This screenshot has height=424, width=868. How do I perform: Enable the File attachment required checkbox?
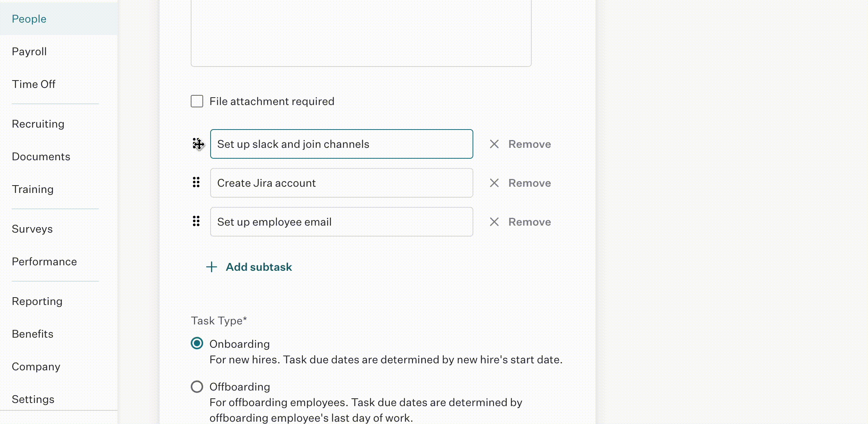197,101
